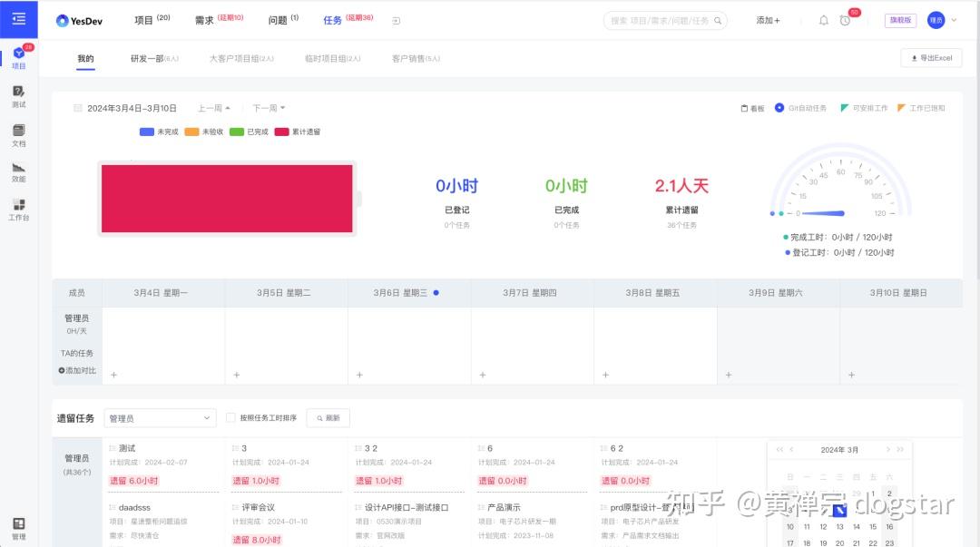
Task: Open the 添加+ dropdown in top bar
Action: [x=767, y=20]
